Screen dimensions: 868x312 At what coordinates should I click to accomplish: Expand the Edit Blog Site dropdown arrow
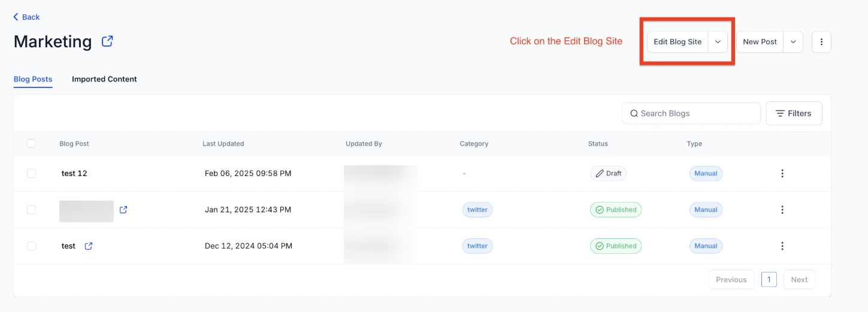click(x=718, y=42)
